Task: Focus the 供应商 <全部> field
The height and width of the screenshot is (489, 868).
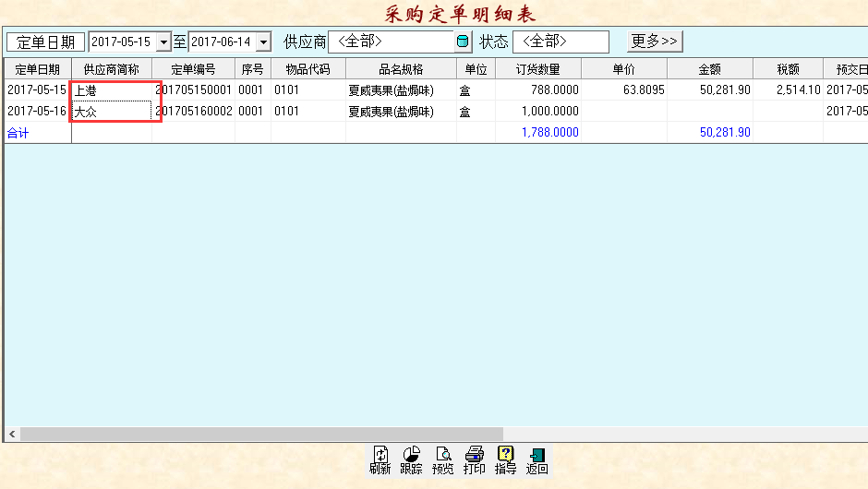Action: coord(392,42)
